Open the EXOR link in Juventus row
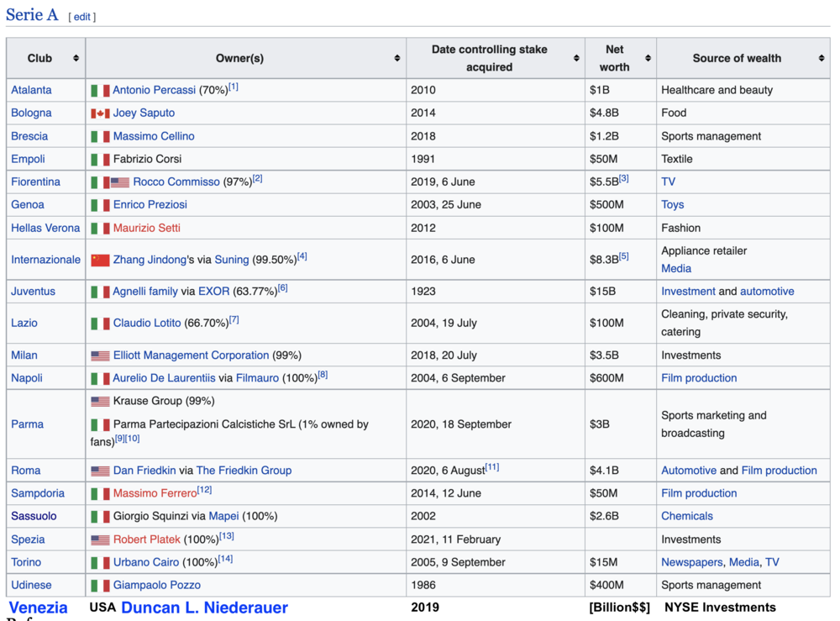840x621 pixels. (213, 292)
